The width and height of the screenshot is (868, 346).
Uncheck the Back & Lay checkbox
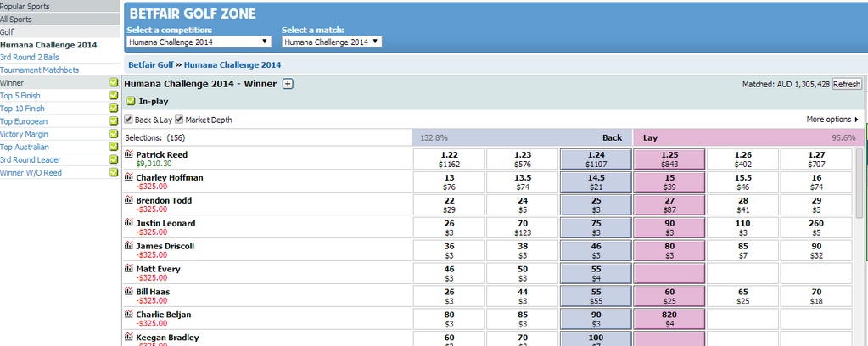point(129,120)
